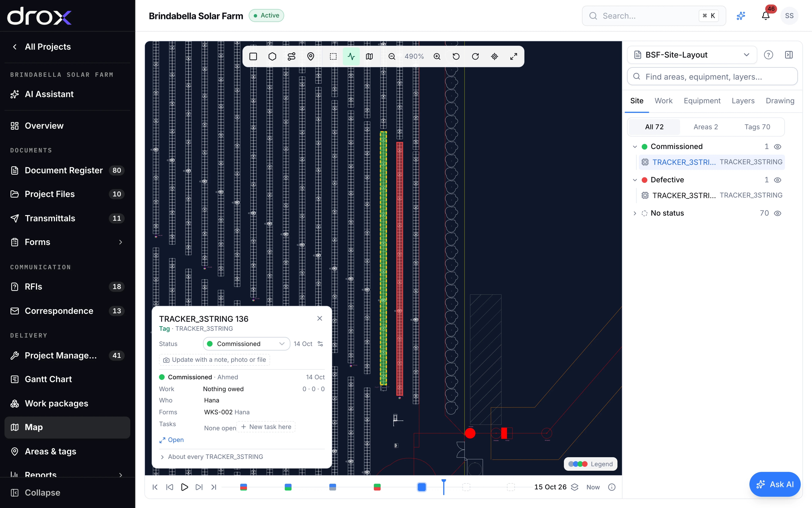Open the BSF-Site-Layout drawing dropdown
Screen dimensions: 812x508
point(692,55)
